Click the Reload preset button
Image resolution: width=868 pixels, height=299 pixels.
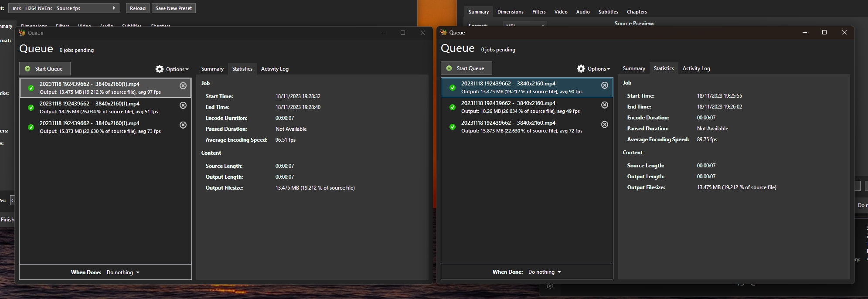(x=138, y=8)
